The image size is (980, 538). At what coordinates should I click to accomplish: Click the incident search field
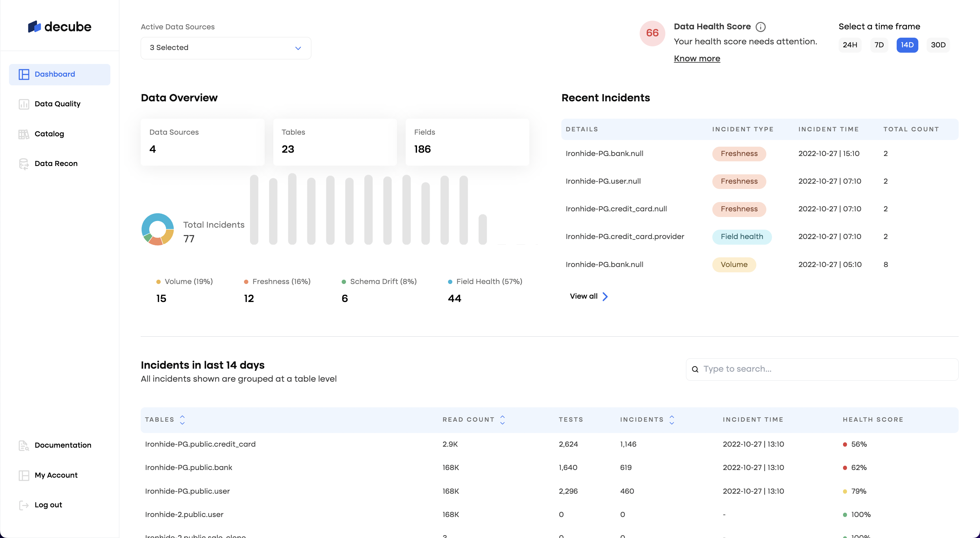[x=822, y=369]
